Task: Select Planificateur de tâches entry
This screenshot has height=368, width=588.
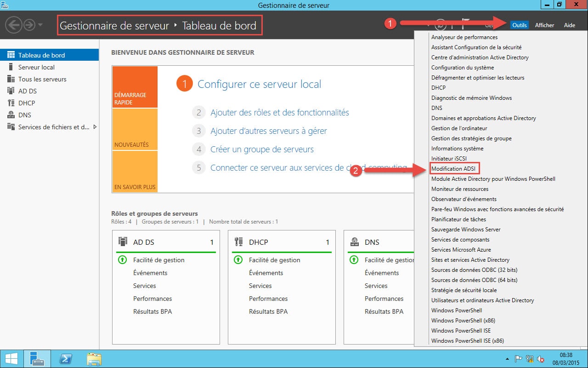Action: click(x=458, y=219)
